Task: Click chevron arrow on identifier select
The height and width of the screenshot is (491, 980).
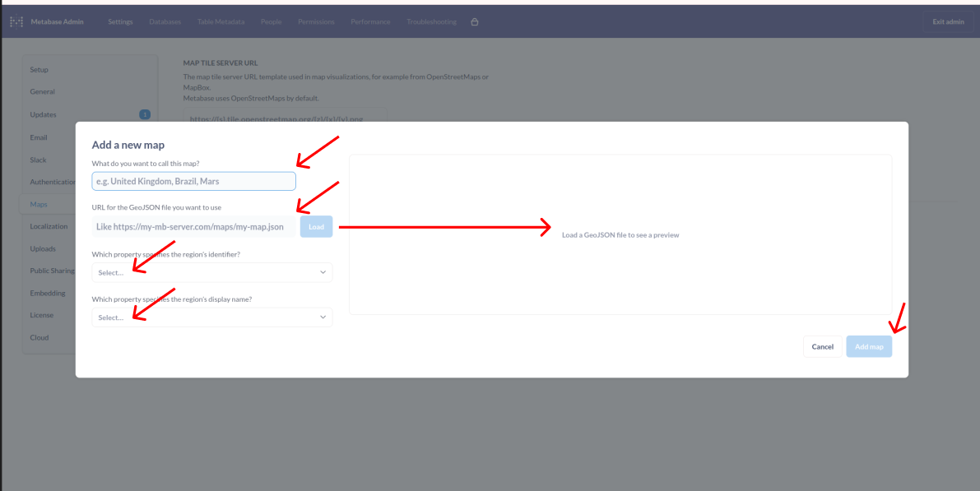Action: (322, 272)
